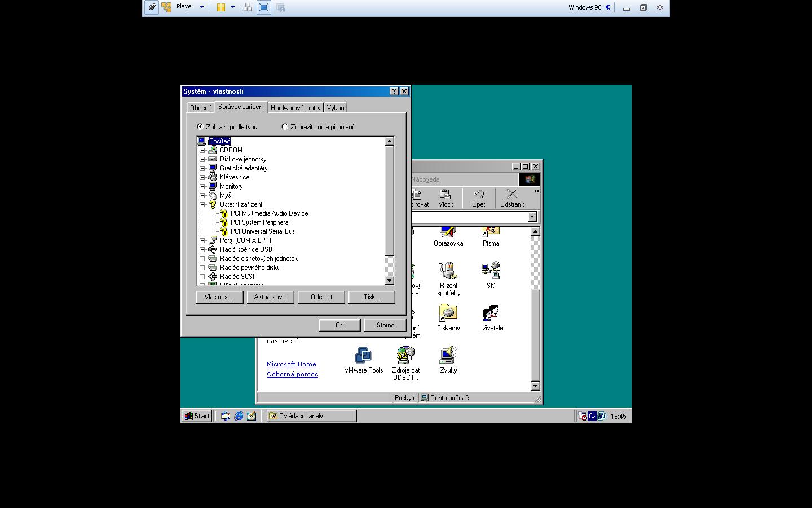Follow the Microsoft Home link
Viewport: 812px width, 508px height.
click(x=291, y=364)
